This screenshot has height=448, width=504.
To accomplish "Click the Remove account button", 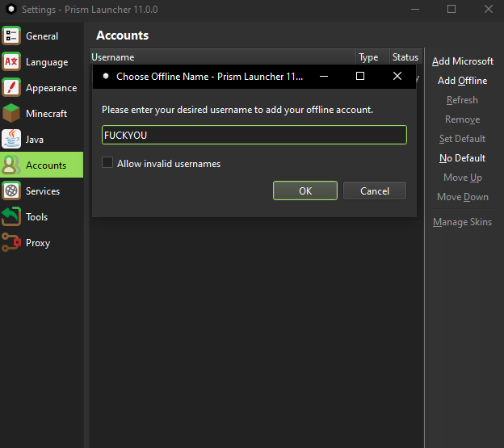I will pyautogui.click(x=462, y=119).
